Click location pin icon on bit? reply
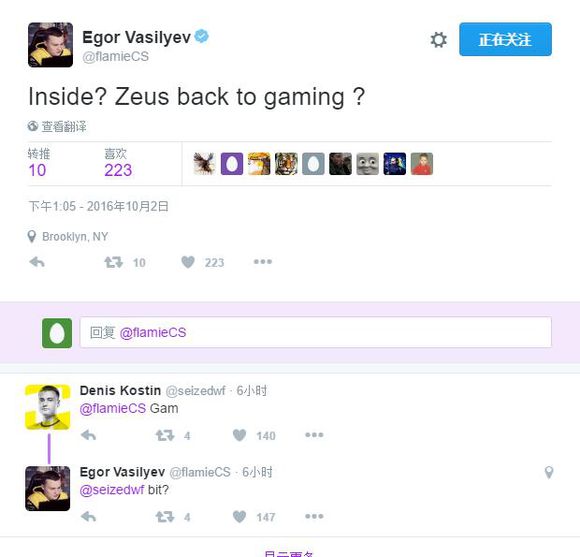 point(549,472)
